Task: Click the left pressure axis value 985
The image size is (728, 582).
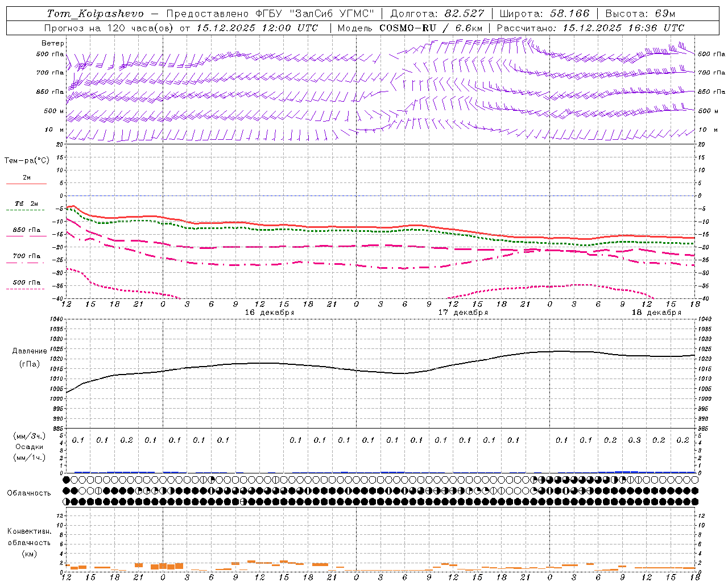Action: 57,429
